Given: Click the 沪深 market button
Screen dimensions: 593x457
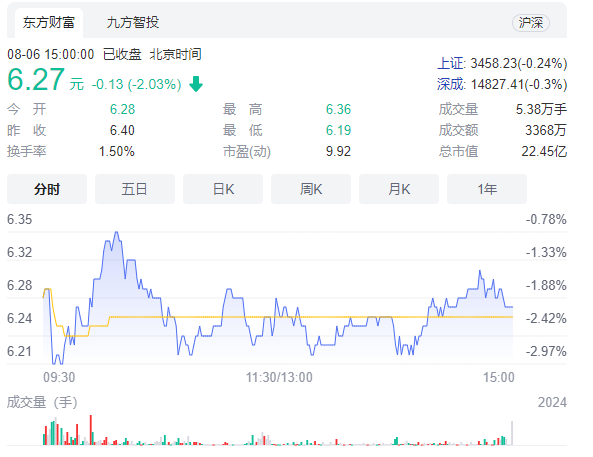Looking at the screenshot, I should [x=531, y=23].
